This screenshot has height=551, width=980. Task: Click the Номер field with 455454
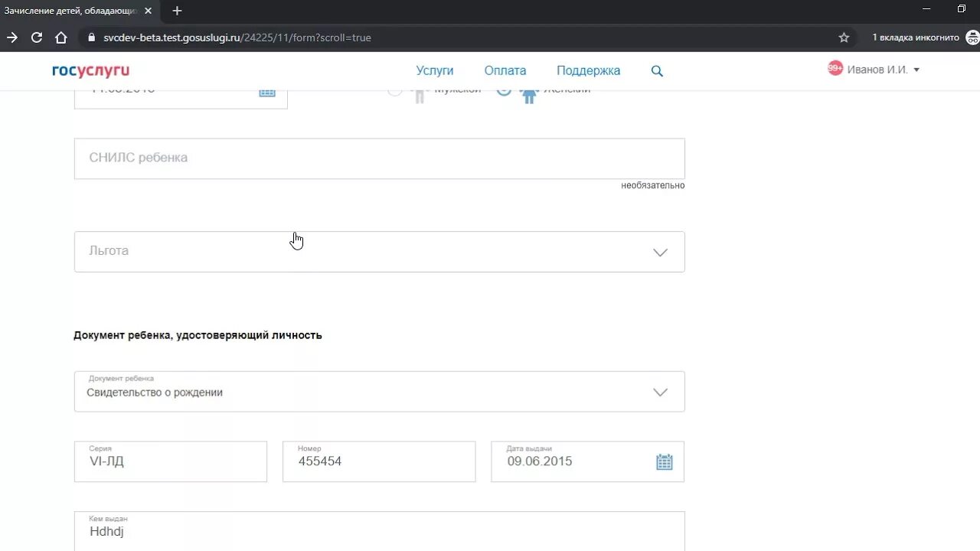point(379,461)
